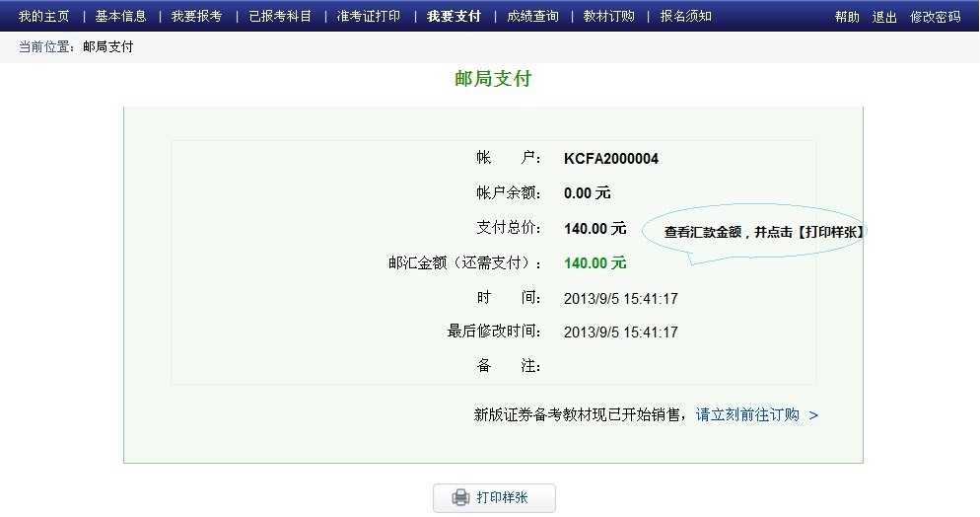Open 成绩查询 in the navigation bar
980x517 pixels.
(532, 17)
